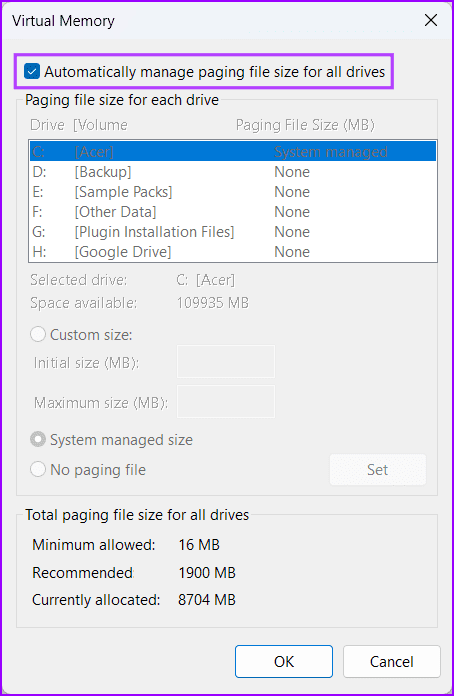Select drive D: [Backup] row
Screen dimensions: 454x696
click(233, 172)
